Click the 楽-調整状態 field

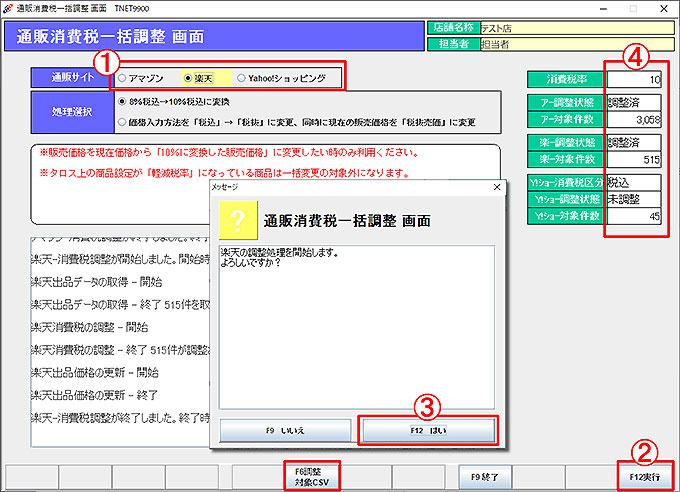[x=634, y=142]
